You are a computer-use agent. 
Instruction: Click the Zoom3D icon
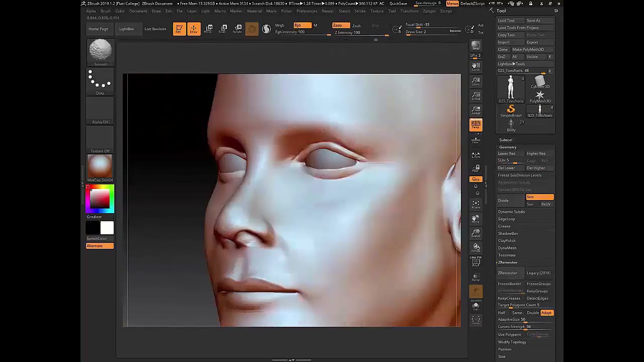[475, 233]
